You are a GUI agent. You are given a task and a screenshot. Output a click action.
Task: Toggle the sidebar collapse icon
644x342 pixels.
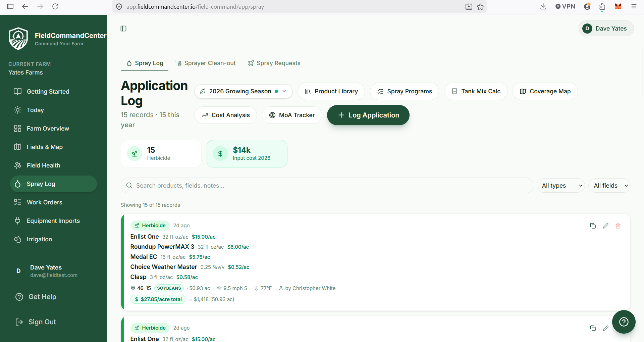tap(123, 29)
